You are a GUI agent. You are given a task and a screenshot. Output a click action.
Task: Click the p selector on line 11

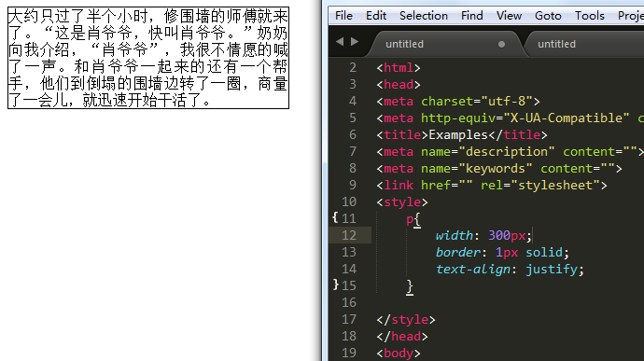(x=410, y=219)
